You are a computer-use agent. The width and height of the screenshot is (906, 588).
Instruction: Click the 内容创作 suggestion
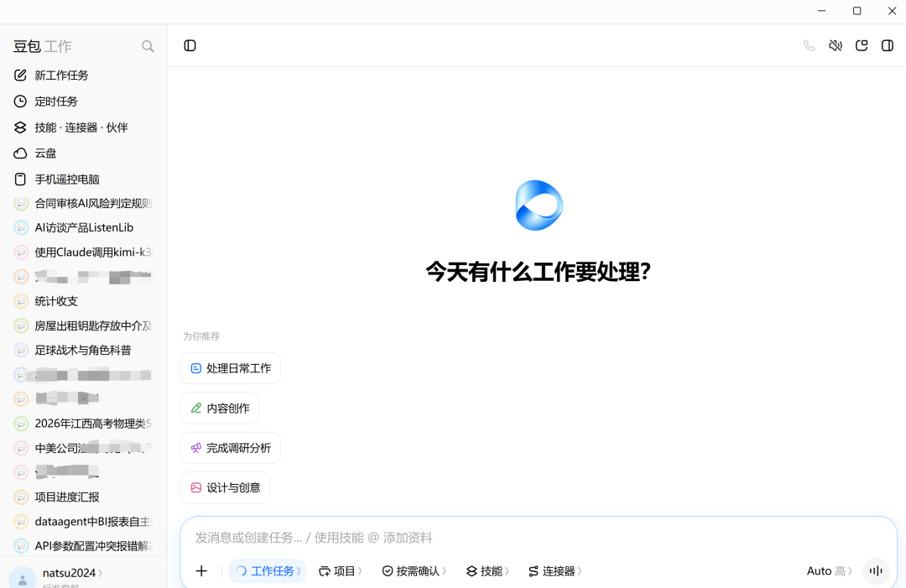tap(220, 408)
